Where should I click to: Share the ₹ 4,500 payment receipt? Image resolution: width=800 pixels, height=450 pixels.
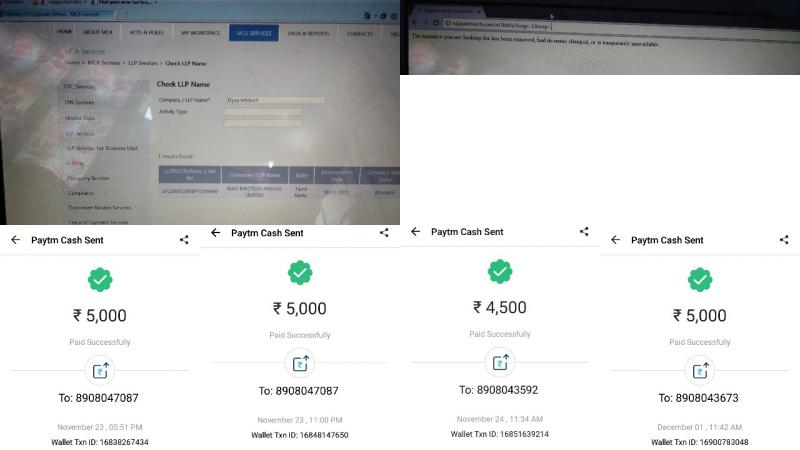[x=584, y=232]
